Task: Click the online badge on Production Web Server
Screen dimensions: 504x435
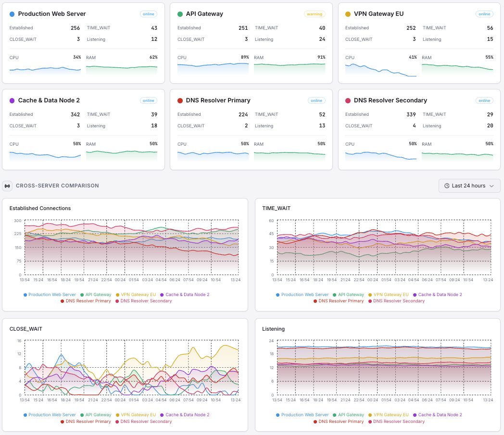Action: (x=148, y=14)
